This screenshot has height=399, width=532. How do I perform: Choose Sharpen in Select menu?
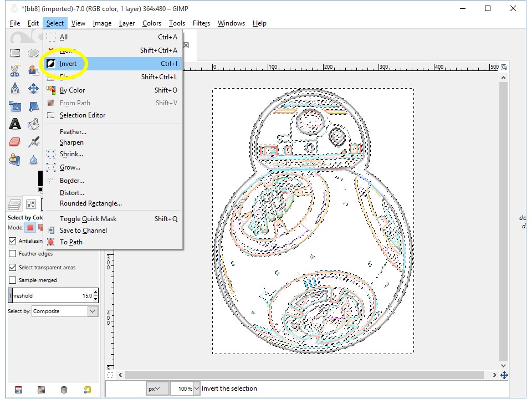point(112,142)
